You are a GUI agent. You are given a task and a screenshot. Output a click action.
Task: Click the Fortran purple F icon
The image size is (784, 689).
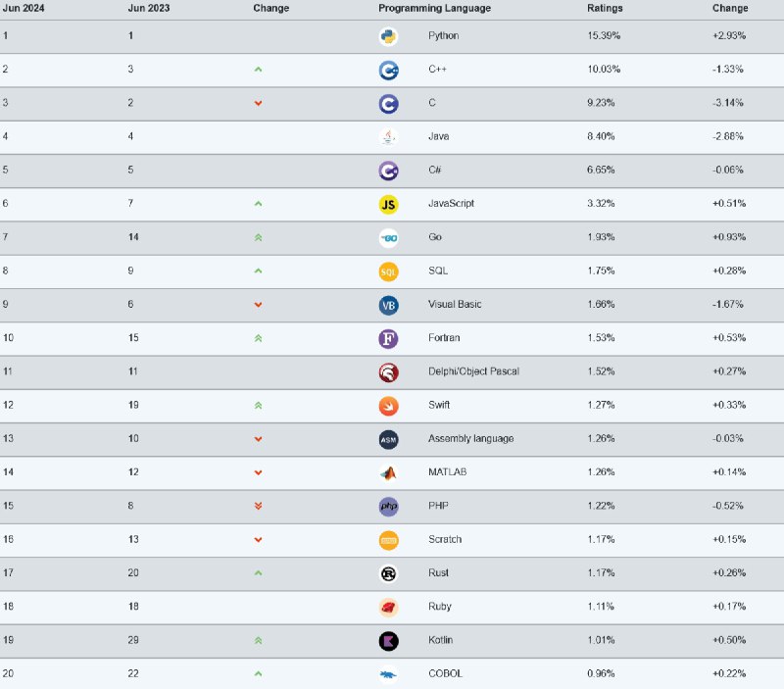pyautogui.click(x=388, y=338)
